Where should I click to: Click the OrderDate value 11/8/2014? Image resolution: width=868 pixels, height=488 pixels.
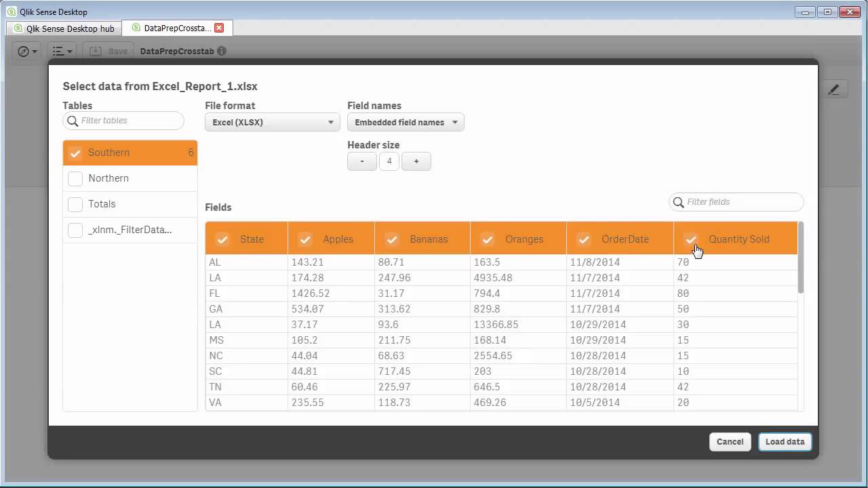pos(595,262)
